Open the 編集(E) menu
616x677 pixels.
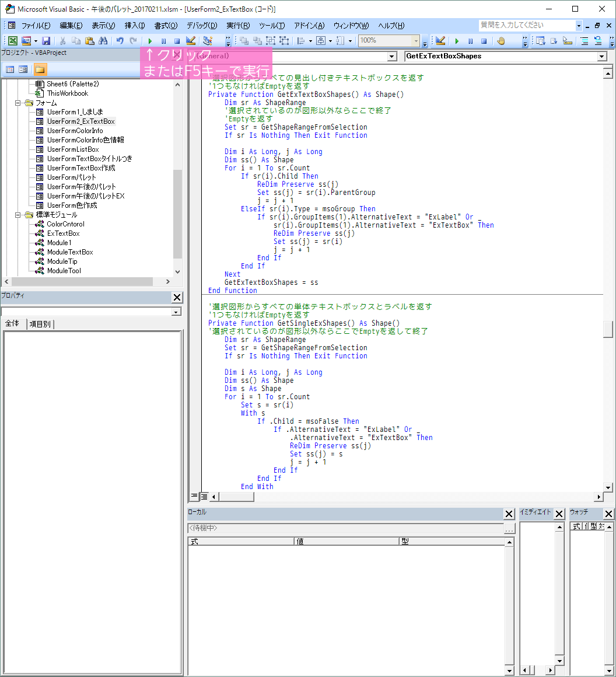[x=71, y=26]
